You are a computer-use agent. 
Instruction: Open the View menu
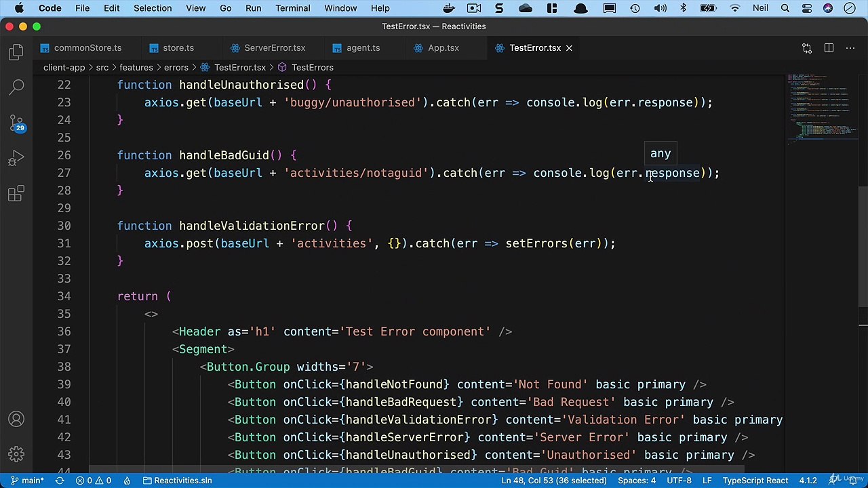click(195, 8)
